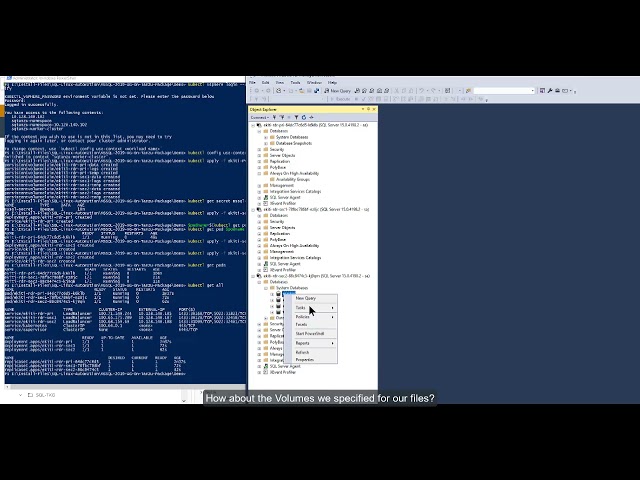
Task: Select Management under the sec1 server
Action: (282, 252)
